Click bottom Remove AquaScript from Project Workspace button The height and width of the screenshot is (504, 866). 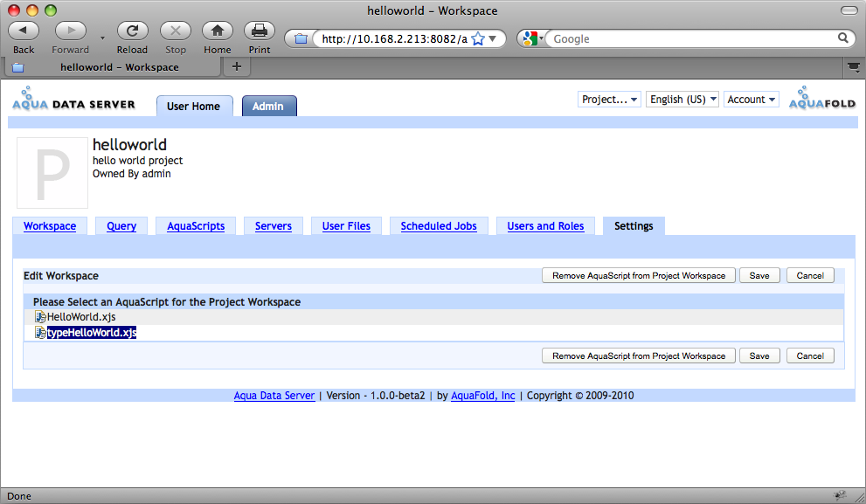[x=639, y=356]
